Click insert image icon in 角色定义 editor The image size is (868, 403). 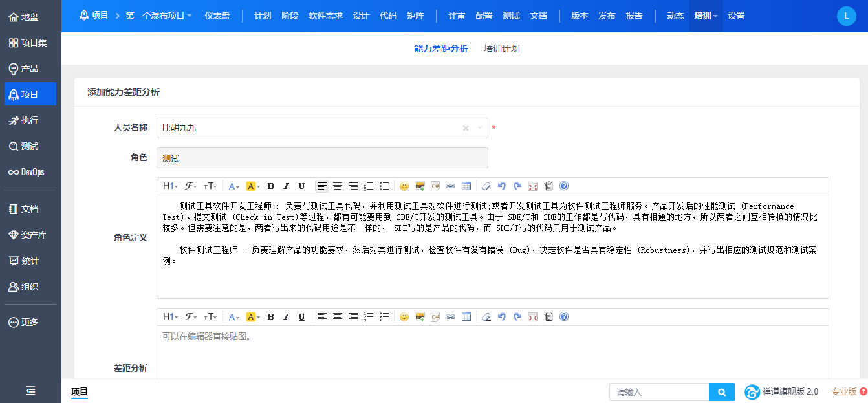click(x=420, y=186)
